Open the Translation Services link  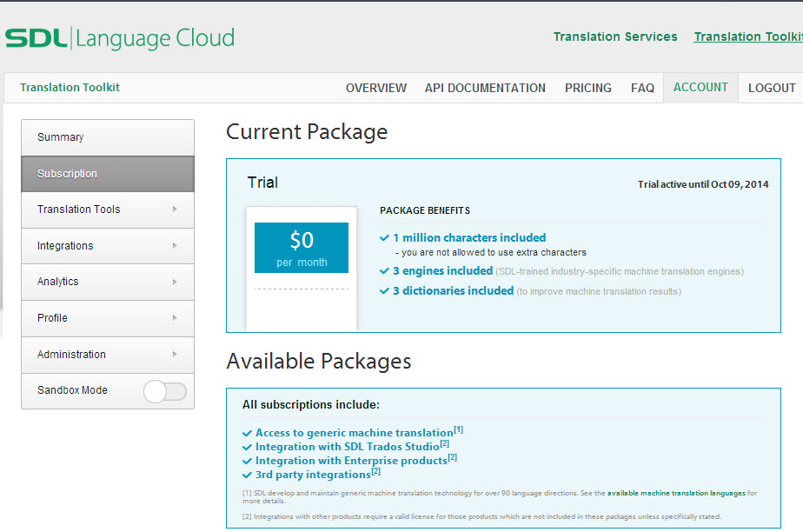pyautogui.click(x=615, y=37)
